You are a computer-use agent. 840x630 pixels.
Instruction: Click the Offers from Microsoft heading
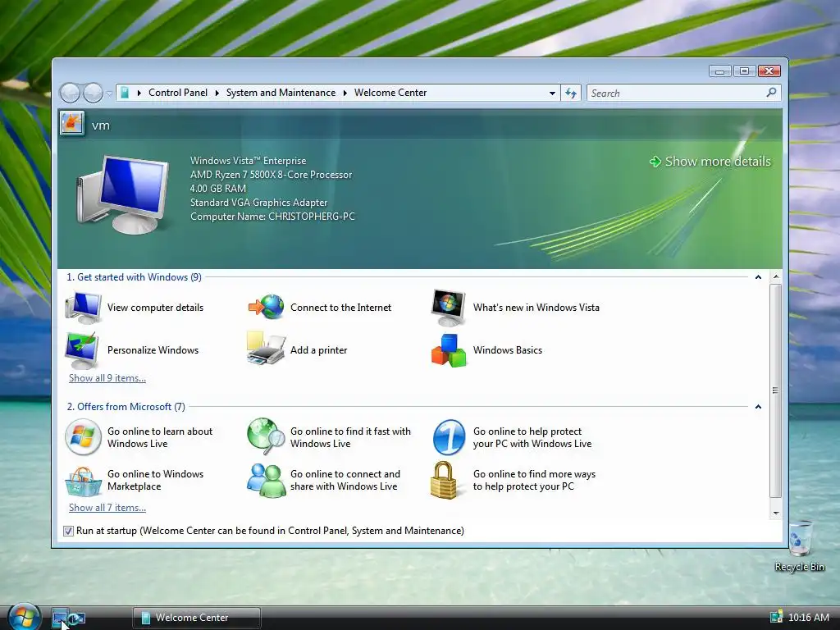126,407
